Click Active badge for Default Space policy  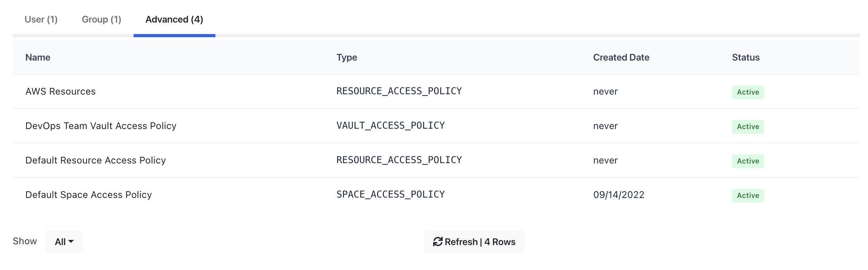click(x=747, y=196)
